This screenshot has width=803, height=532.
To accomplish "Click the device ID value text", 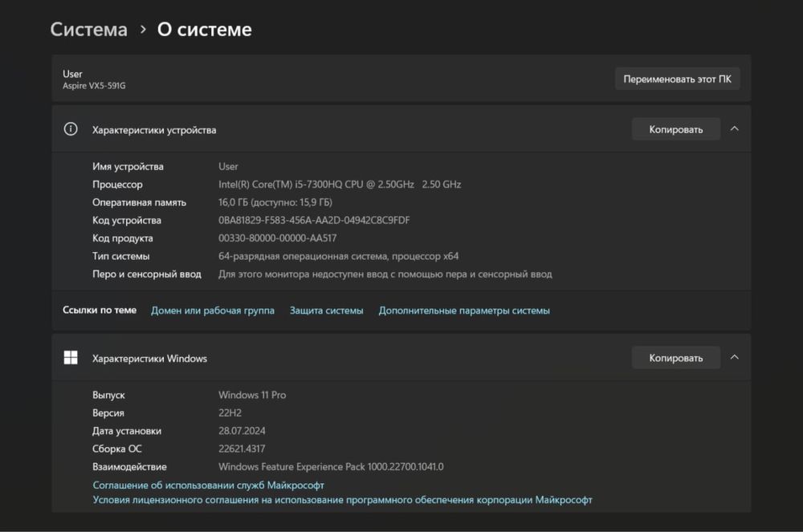I will point(314,221).
